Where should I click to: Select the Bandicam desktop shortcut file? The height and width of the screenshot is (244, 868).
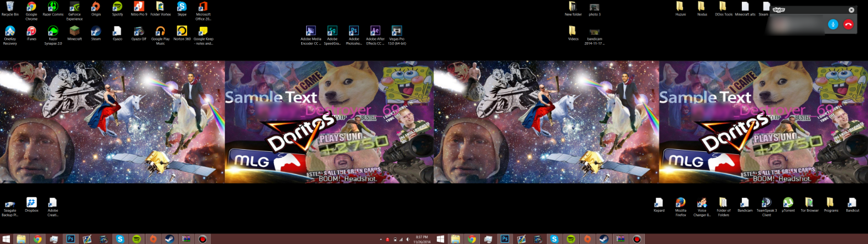point(745,205)
